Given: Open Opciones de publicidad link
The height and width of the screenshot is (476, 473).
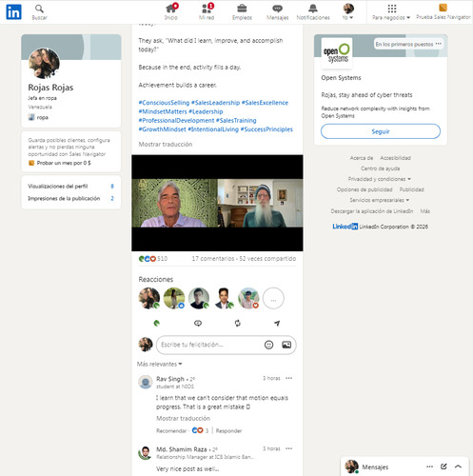Looking at the screenshot, I should (x=365, y=189).
